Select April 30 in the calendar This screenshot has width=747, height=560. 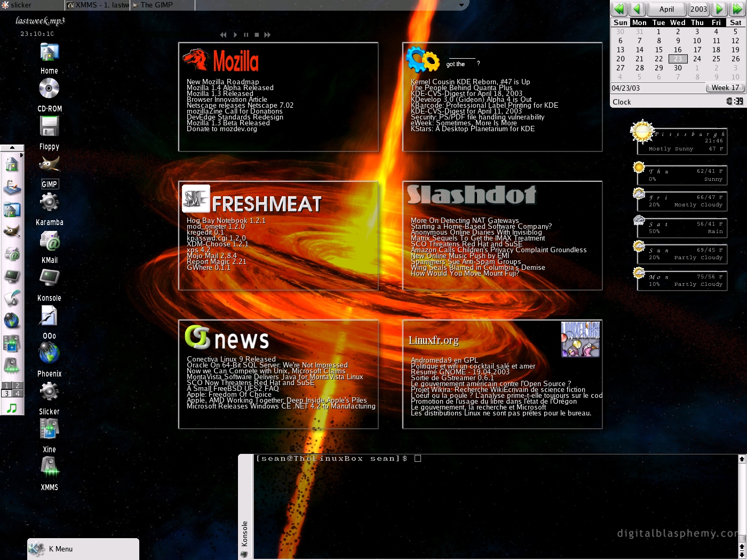[x=678, y=68]
